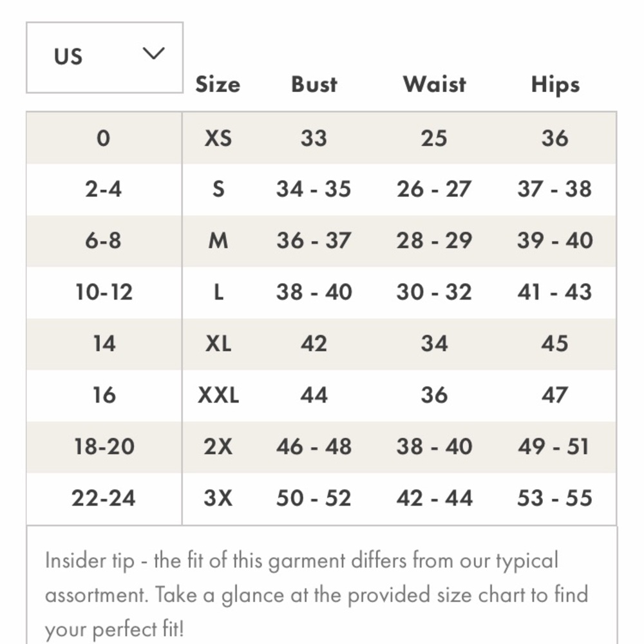Click the XL size label
644x644 pixels.
click(218, 344)
